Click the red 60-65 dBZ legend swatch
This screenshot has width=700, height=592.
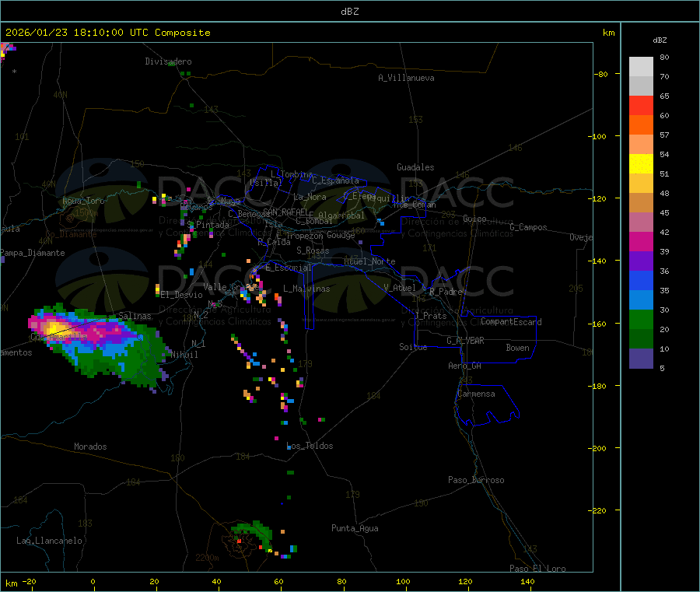coord(641,105)
